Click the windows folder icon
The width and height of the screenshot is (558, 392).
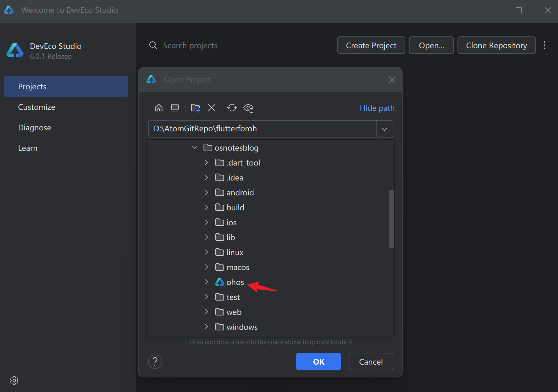pyautogui.click(x=220, y=327)
